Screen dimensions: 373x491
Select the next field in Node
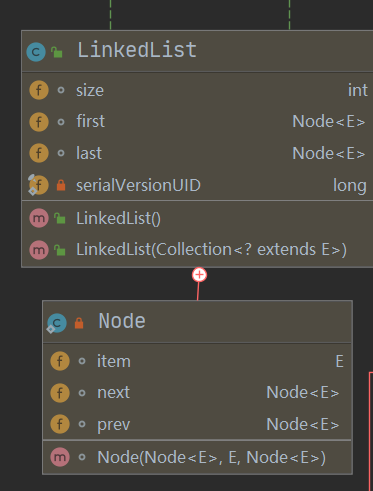[x=197, y=393]
